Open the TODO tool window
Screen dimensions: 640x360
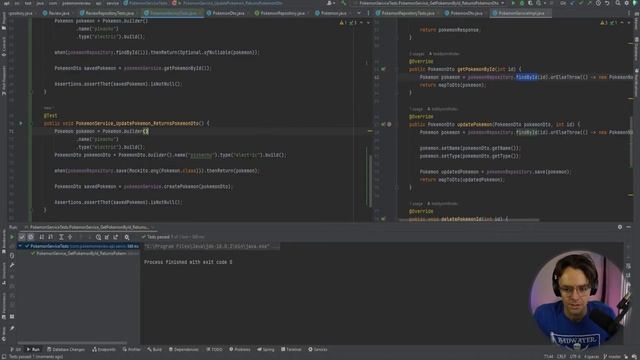[x=215, y=349]
